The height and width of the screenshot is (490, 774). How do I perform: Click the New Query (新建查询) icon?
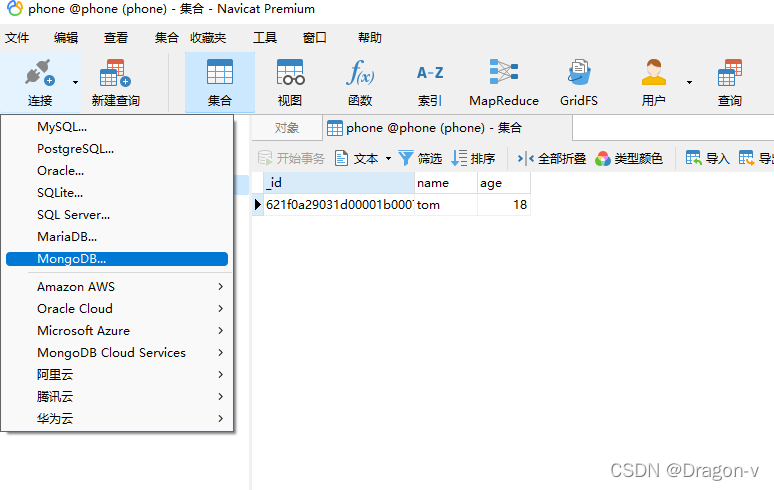tap(115, 74)
